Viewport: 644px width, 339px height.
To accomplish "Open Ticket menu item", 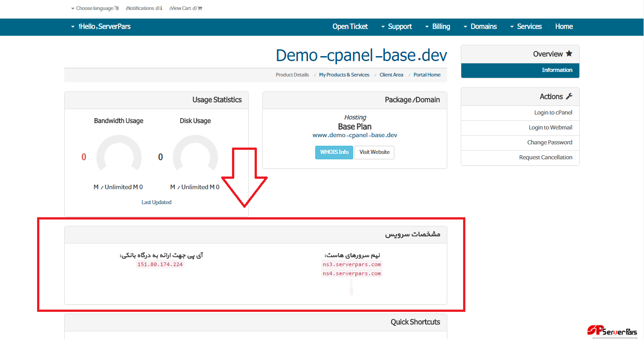I will 350,27.
